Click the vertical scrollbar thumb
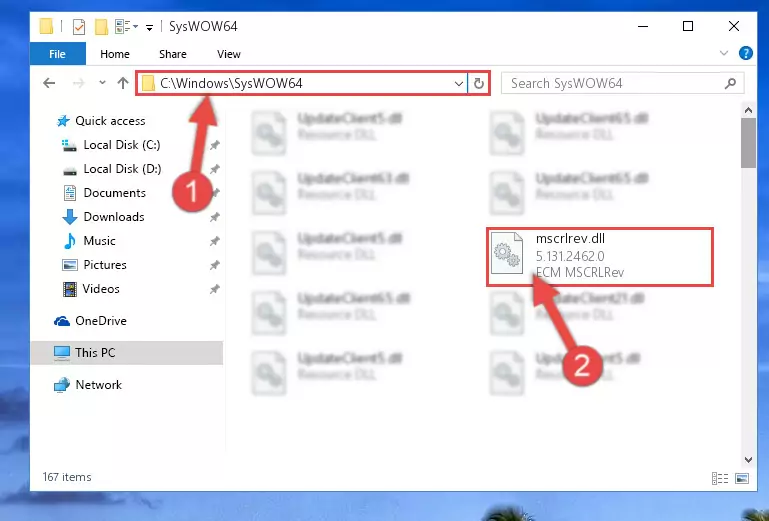 [x=748, y=143]
